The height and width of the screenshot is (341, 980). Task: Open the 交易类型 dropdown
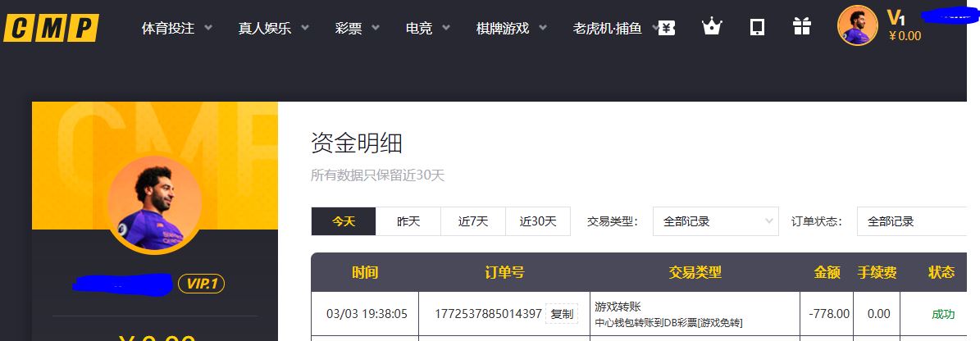point(715,221)
